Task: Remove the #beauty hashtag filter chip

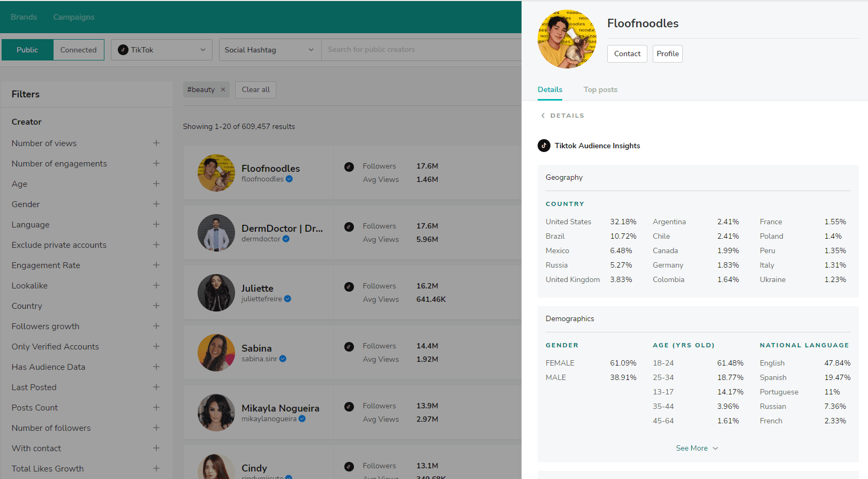Action: point(223,90)
